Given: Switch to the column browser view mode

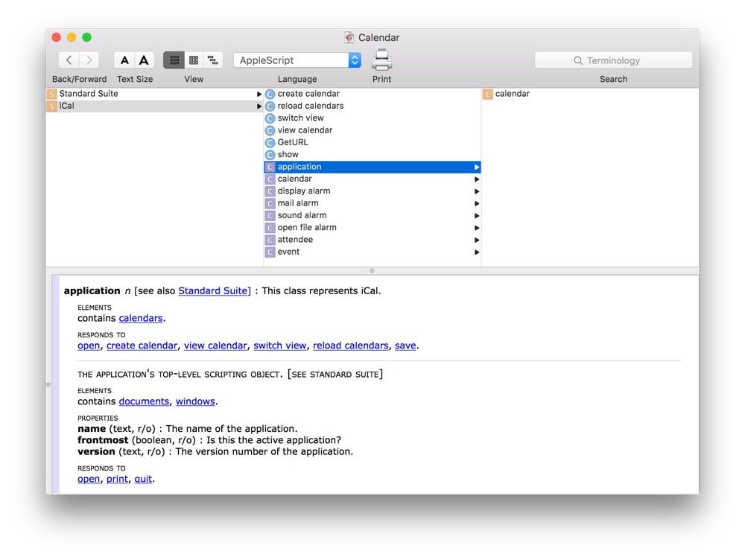Looking at the screenshot, I should (194, 60).
